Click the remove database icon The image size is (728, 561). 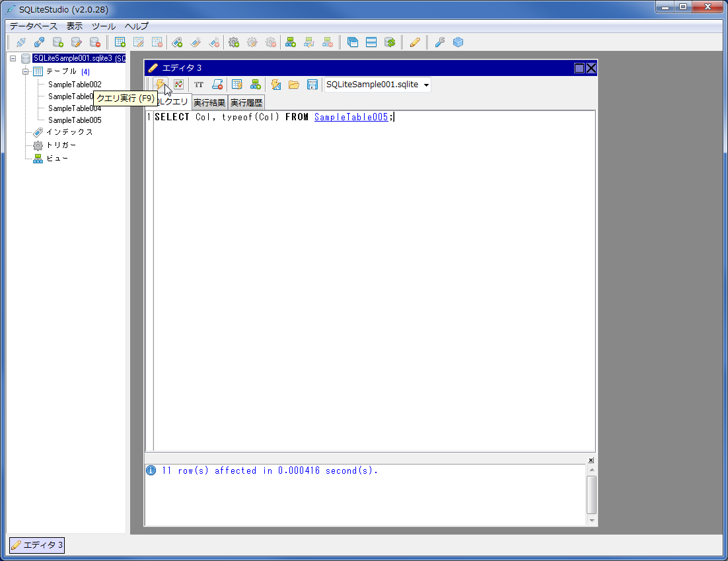pyautogui.click(x=95, y=43)
